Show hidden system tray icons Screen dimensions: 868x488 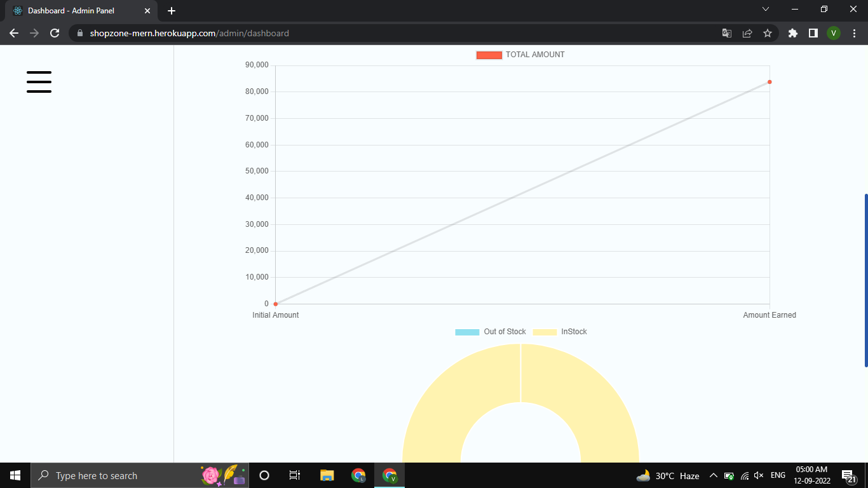click(x=713, y=475)
